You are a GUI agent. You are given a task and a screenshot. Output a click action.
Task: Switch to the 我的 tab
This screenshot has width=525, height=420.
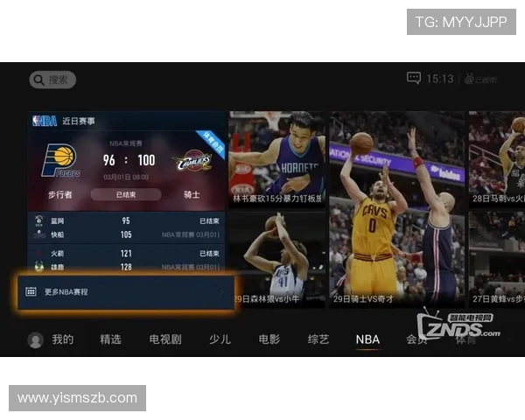pos(63,339)
